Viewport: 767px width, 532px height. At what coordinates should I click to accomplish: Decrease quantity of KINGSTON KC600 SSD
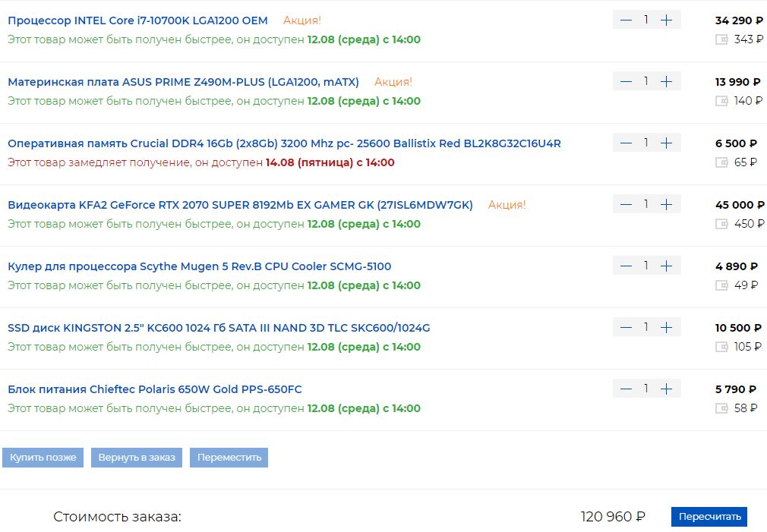click(x=626, y=327)
